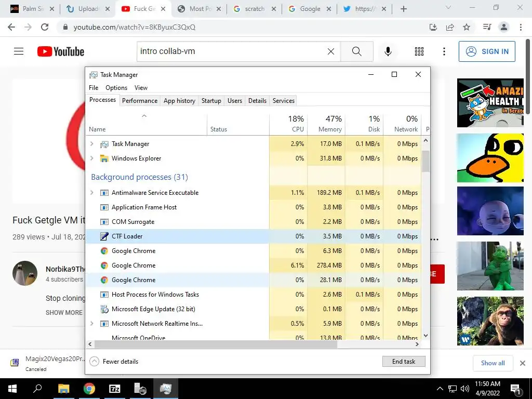Expand Antimalware Service Executable row
This screenshot has height=399, width=532.
tap(91, 193)
